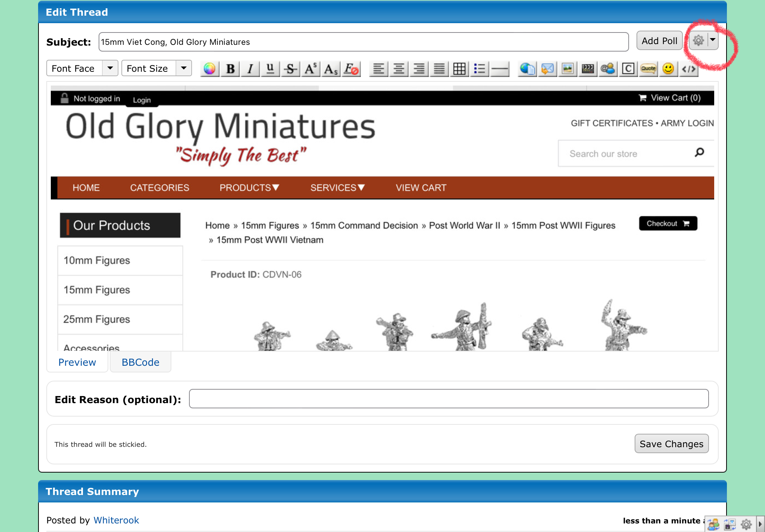This screenshot has width=765, height=532.
Task: Insert an image via the picture icon
Action: click(x=567, y=69)
